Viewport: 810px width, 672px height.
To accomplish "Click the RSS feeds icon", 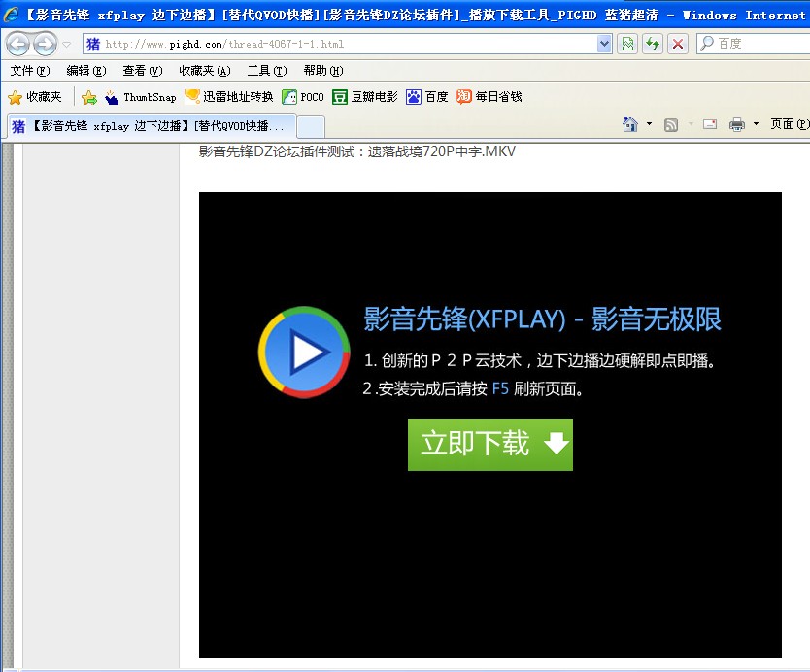I will coord(671,124).
